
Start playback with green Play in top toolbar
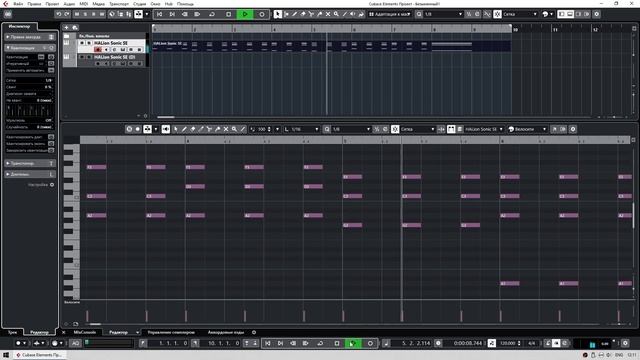[245, 14]
